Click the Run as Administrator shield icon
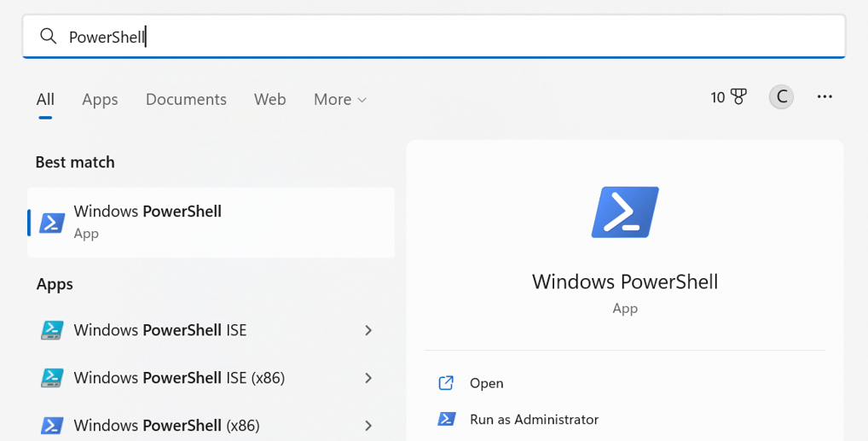868x441 pixels. point(446,419)
